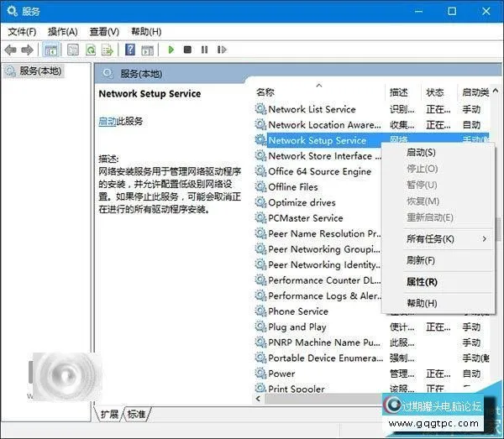Open help via blue question mark icon
504x439 pixels.
pos(130,50)
